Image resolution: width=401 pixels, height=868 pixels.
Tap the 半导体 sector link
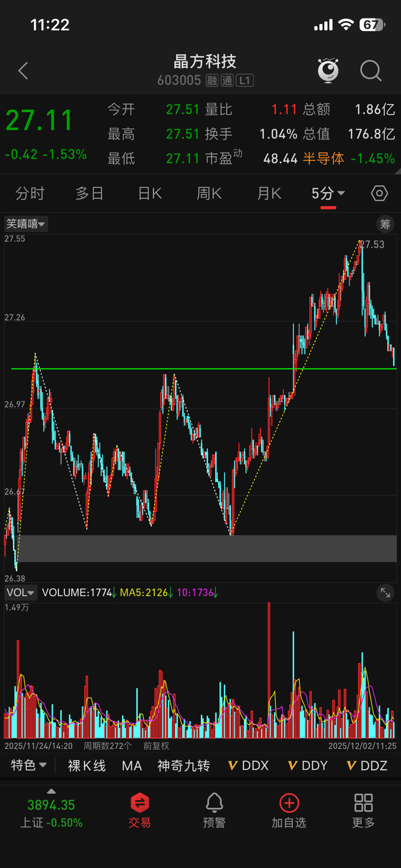(323, 158)
